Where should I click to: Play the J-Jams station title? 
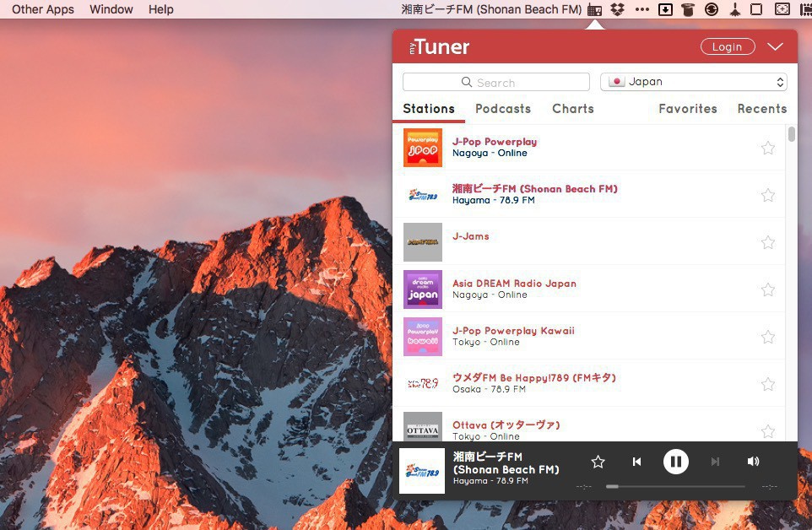471,236
